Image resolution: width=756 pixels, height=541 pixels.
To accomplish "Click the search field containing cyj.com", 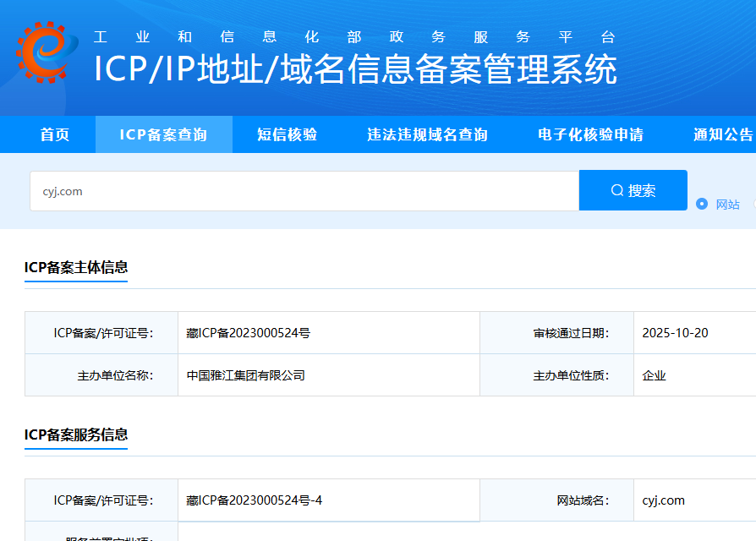I will point(296,189).
